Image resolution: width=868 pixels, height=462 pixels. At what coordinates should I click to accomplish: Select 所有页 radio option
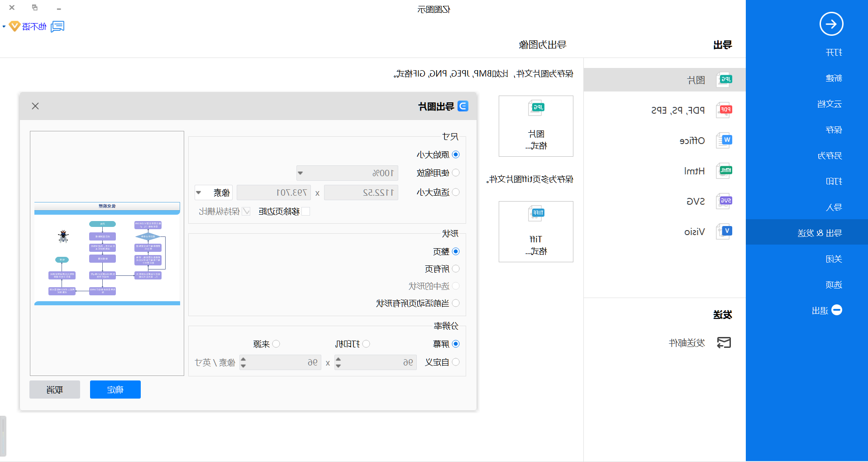pyautogui.click(x=456, y=269)
